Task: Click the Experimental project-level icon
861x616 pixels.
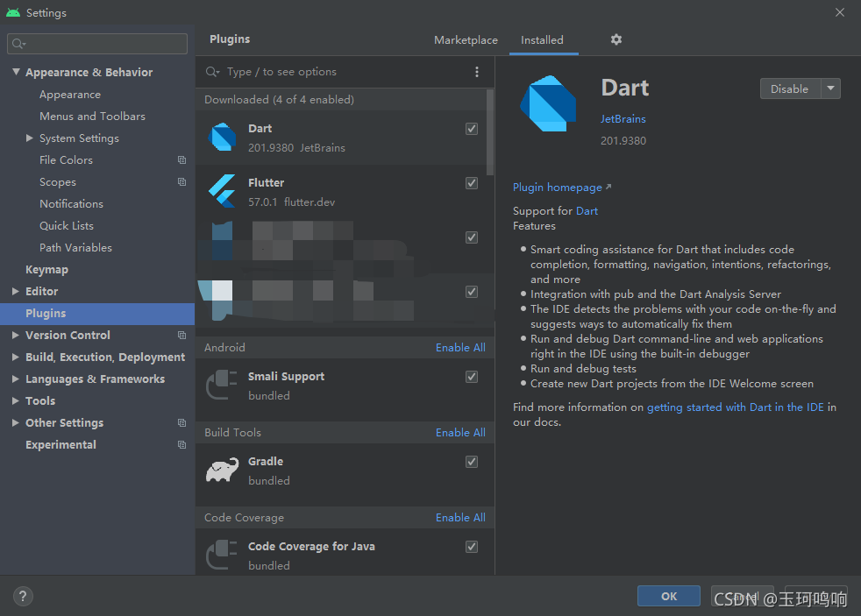Action: [x=181, y=445]
